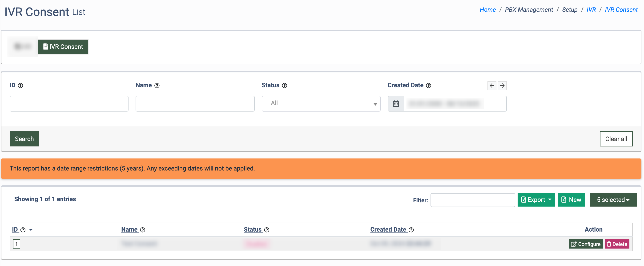Open the 5 selected columns dropdown

click(613, 200)
